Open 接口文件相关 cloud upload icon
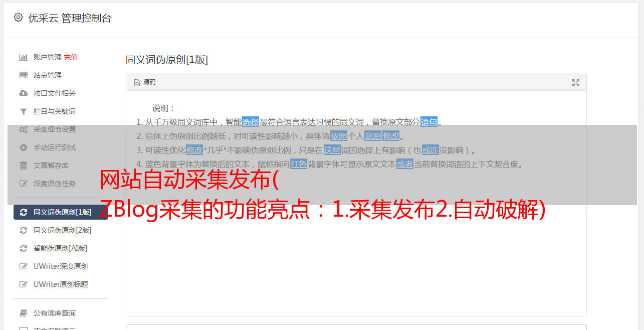Image resolution: width=644 pixels, height=330 pixels. coord(23,93)
